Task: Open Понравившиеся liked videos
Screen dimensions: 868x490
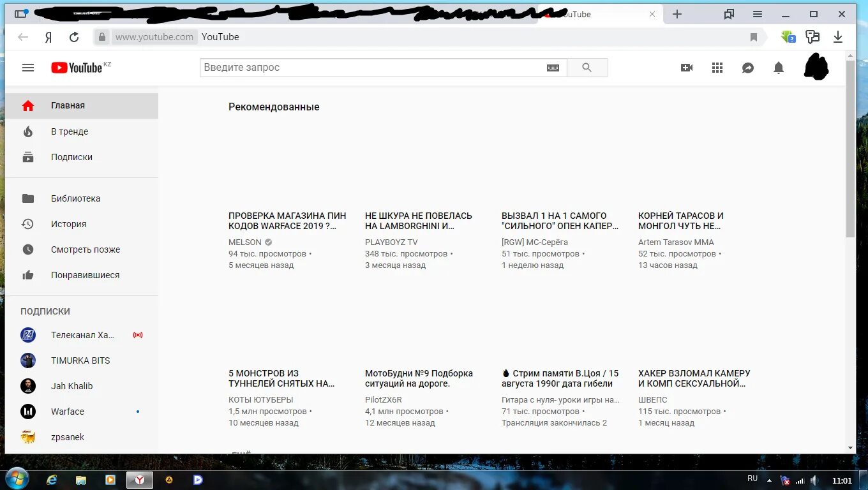Action: point(82,275)
